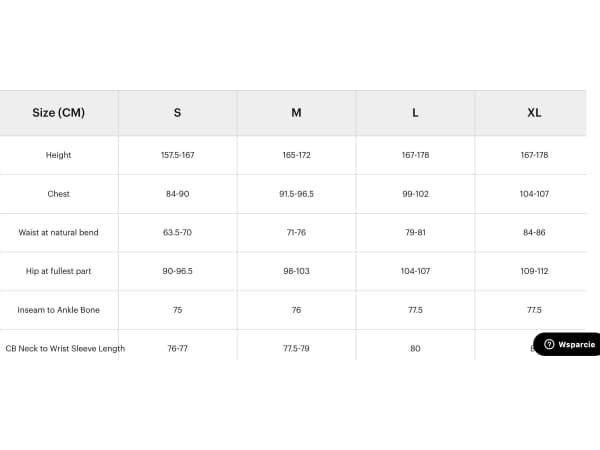Click the 157.5-167 height value for S
The image size is (600, 450).
tap(178, 155)
